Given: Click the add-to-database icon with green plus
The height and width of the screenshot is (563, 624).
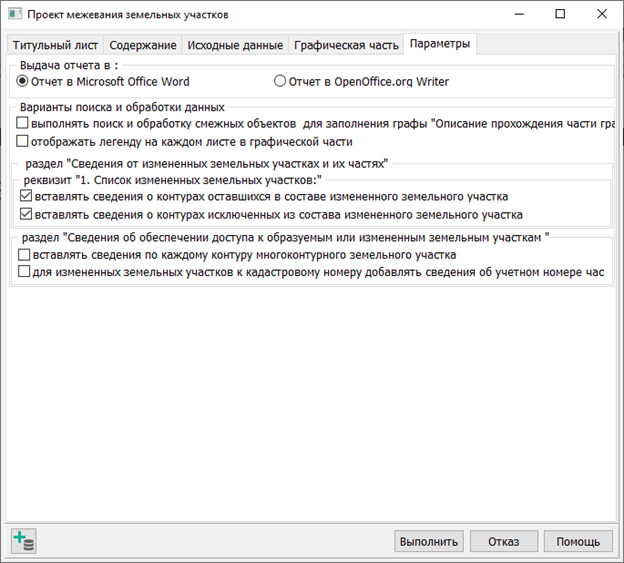Looking at the screenshot, I should [x=24, y=541].
